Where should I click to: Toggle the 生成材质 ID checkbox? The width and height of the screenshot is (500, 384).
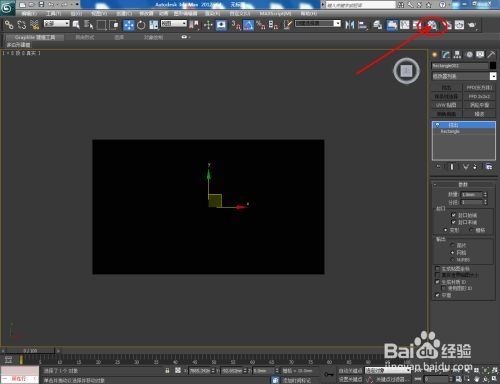(x=438, y=282)
